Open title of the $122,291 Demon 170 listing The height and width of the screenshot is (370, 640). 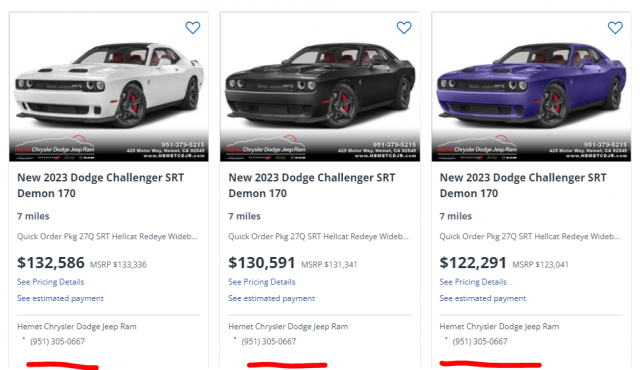[523, 185]
